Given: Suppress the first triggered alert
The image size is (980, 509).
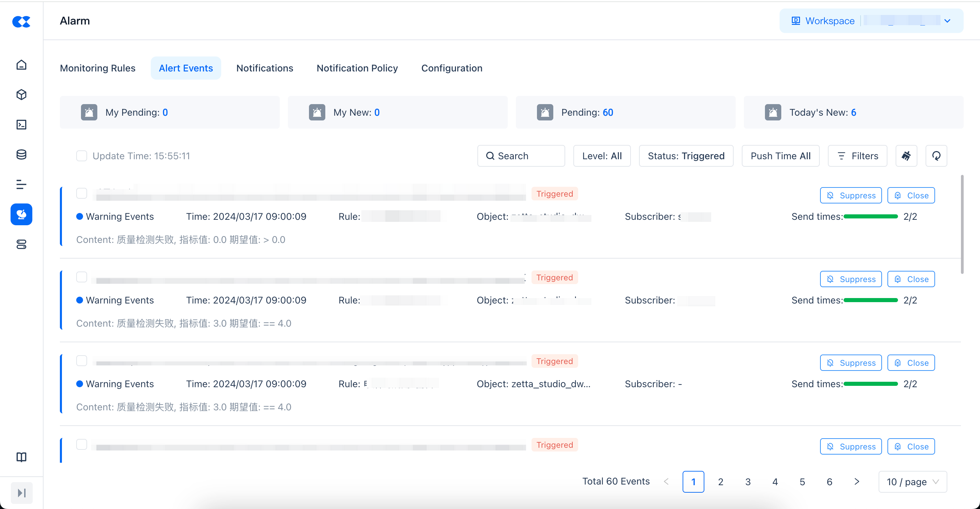Looking at the screenshot, I should 851,196.
